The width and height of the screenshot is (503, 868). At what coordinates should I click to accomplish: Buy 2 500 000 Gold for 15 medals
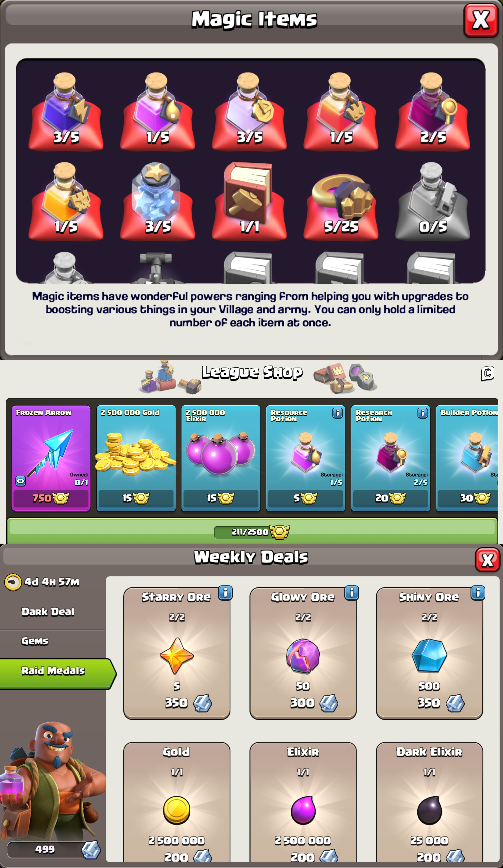(x=136, y=458)
